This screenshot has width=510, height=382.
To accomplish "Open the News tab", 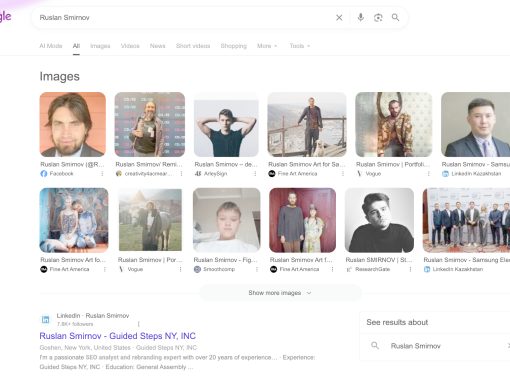I will click(x=157, y=46).
